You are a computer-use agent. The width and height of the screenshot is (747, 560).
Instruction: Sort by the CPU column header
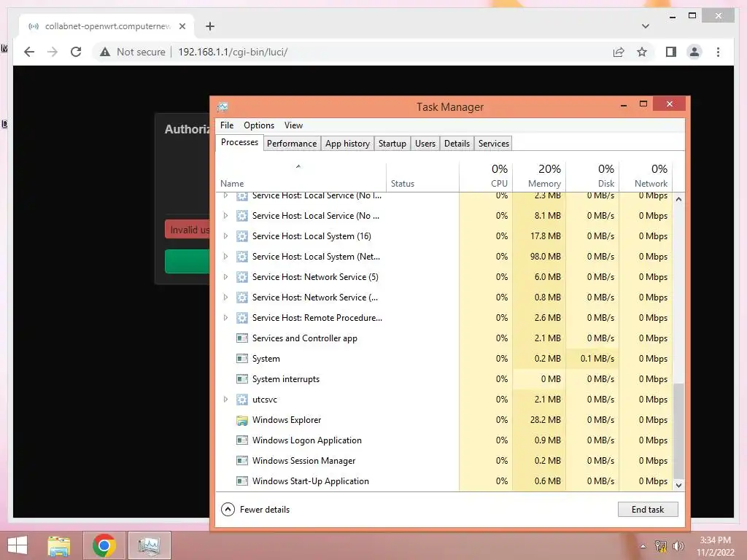[x=486, y=176]
